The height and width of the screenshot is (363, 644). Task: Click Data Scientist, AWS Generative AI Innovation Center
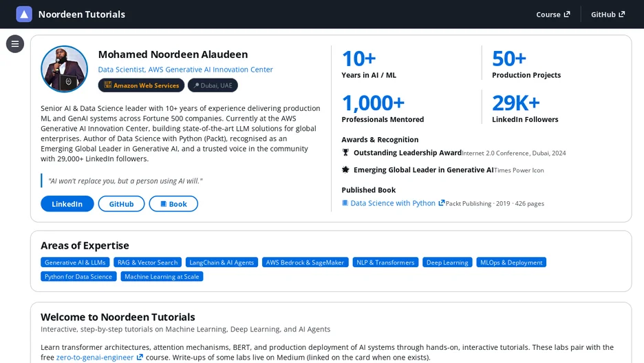coord(185,70)
